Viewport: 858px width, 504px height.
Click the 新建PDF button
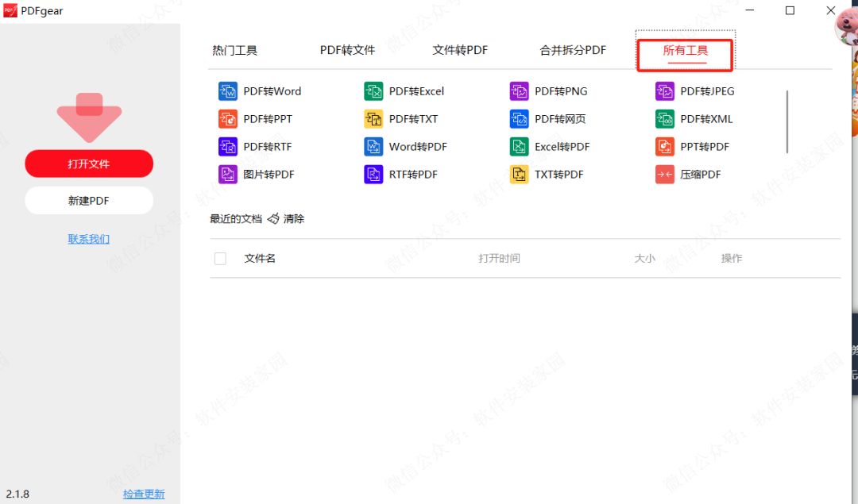(x=88, y=200)
